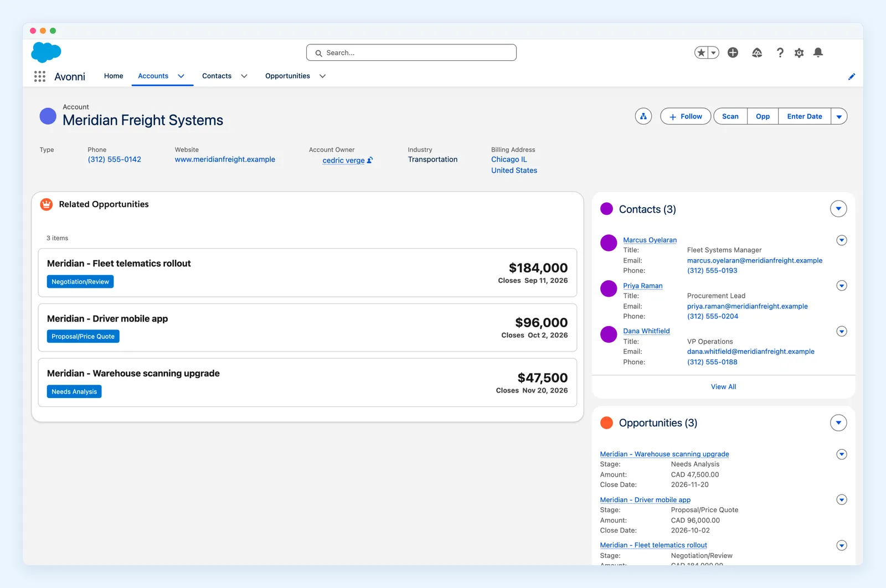
Task: Click the Follow button
Action: pyautogui.click(x=686, y=116)
